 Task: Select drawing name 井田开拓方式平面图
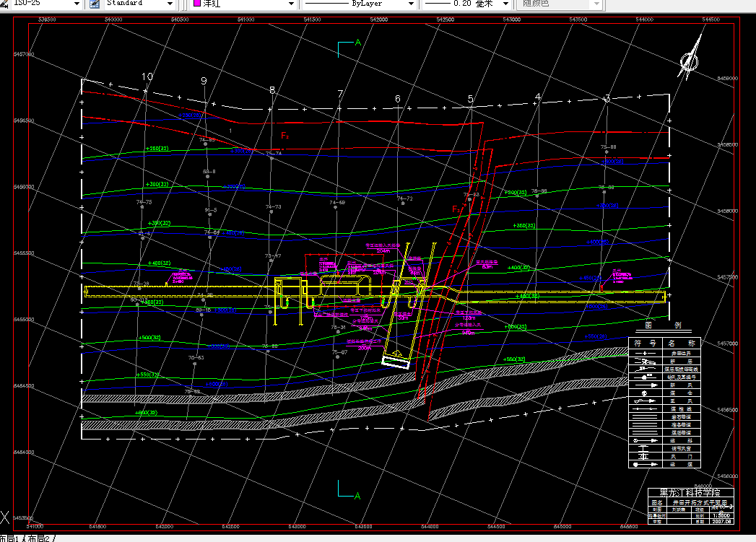(x=700, y=502)
